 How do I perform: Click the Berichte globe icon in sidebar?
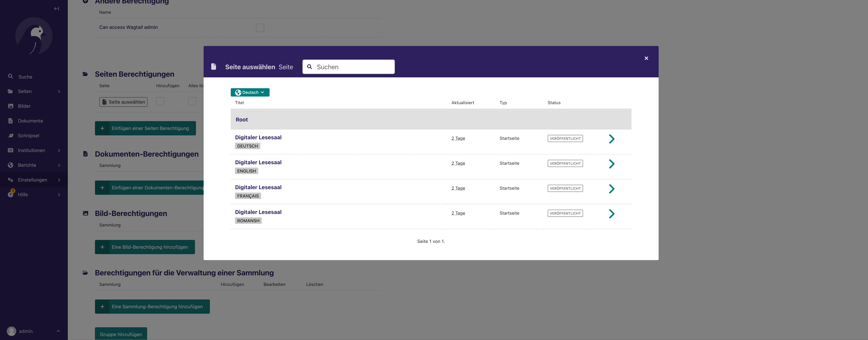click(11, 165)
